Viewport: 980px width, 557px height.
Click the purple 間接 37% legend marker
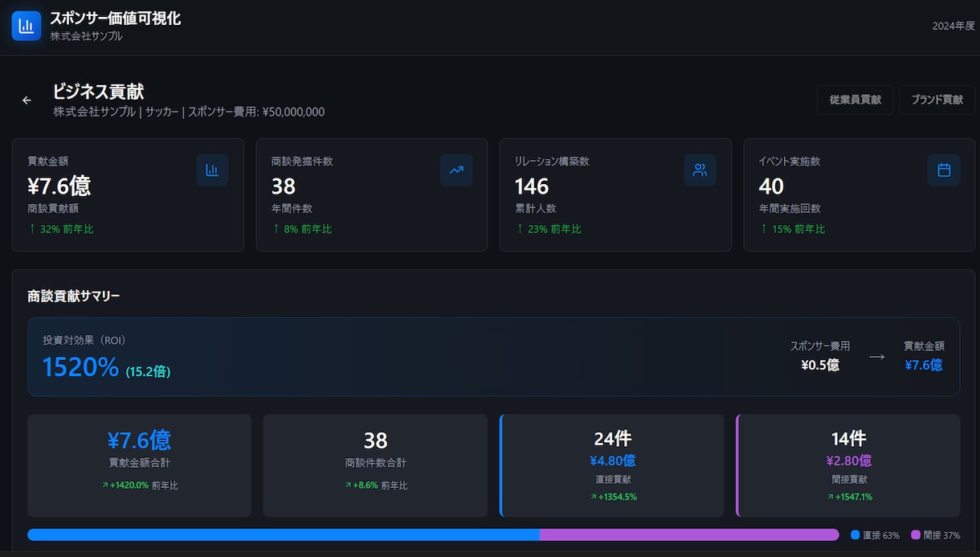(915, 534)
